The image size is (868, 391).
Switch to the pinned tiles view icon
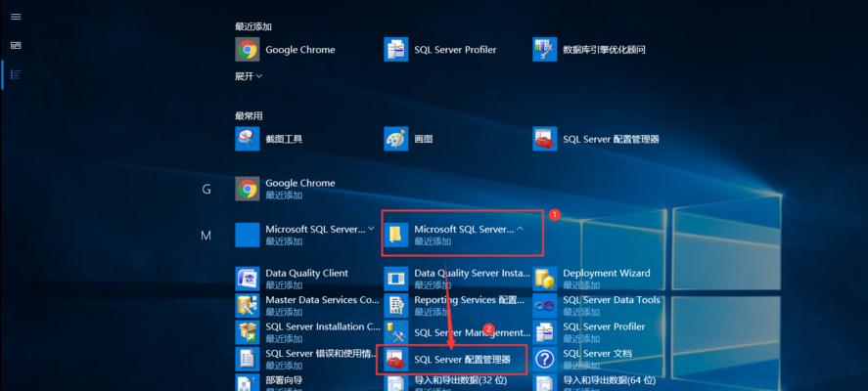[x=16, y=45]
